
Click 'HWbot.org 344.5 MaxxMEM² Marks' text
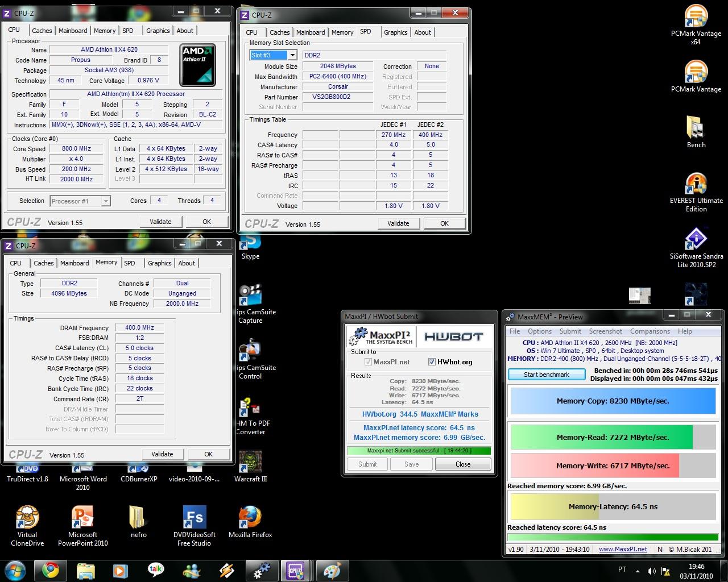tap(420, 414)
